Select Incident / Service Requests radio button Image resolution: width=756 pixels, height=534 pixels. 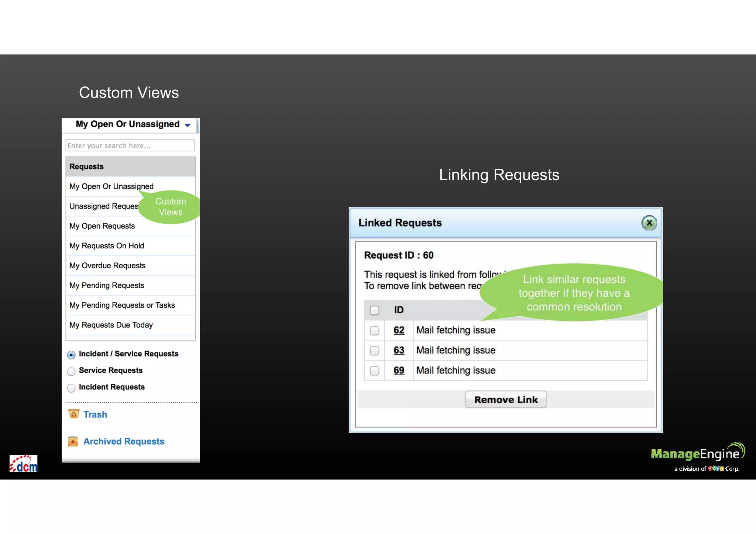tap(71, 355)
